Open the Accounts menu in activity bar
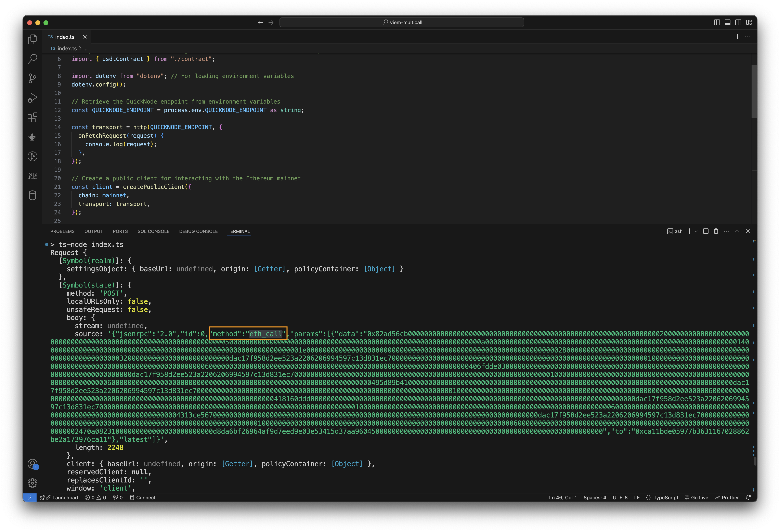The height and width of the screenshot is (532, 780). click(x=32, y=464)
